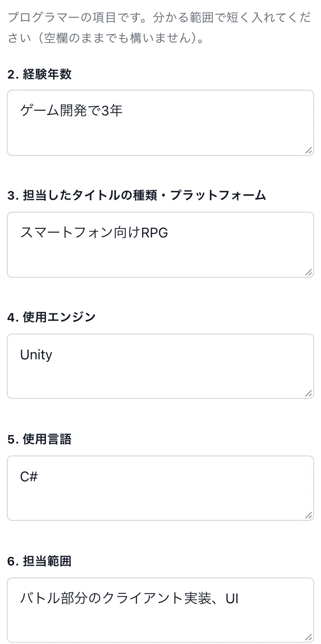Focus the 使用言語 text area
321x644 pixels.
click(x=160, y=488)
